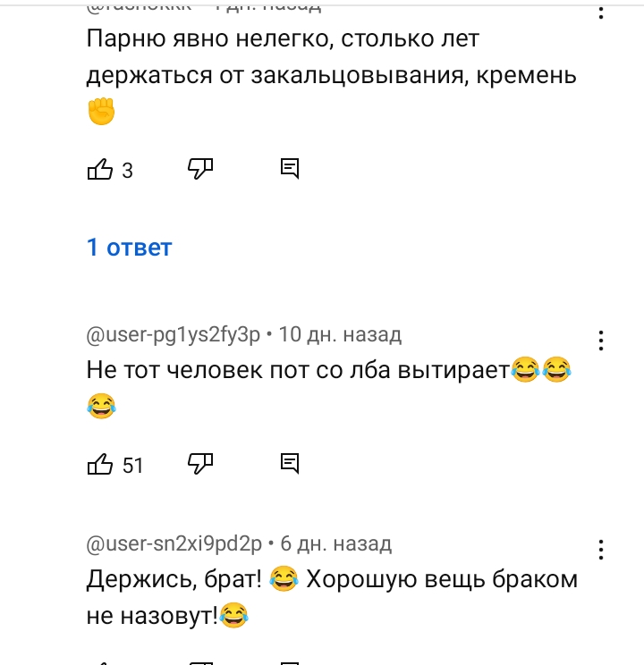This screenshot has height=665, width=644.
Task: Open options menu for user-pg1ys2fy3p comment
Action: 601,341
